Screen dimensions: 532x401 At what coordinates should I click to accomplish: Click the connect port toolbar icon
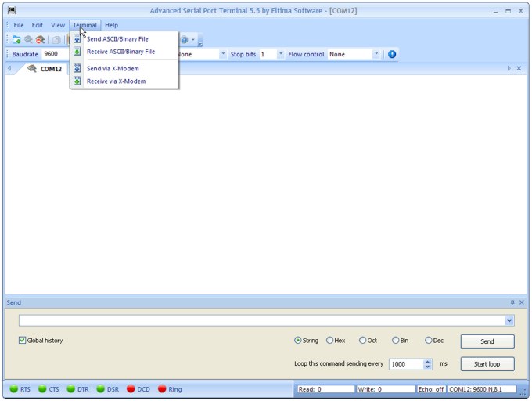coord(28,40)
